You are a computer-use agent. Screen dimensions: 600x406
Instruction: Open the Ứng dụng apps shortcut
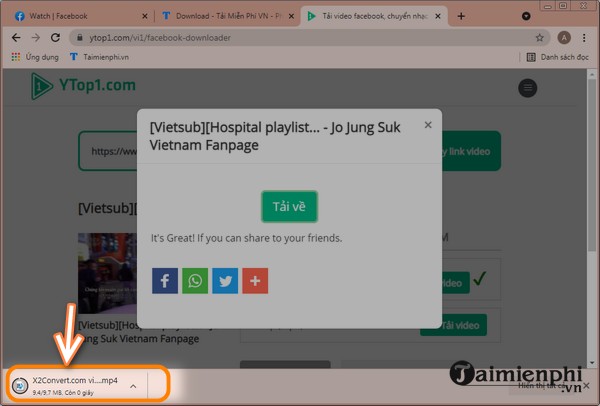[x=35, y=57]
